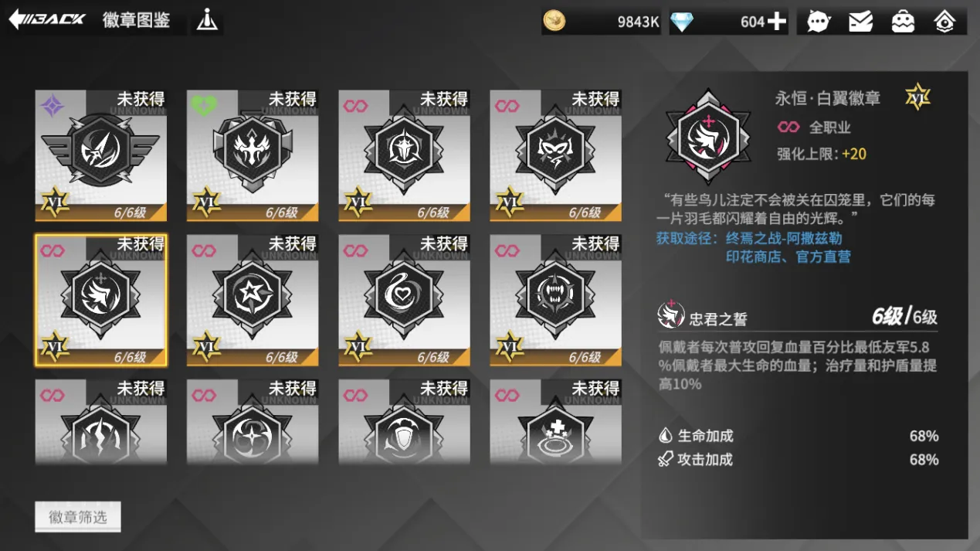The width and height of the screenshot is (980, 551).
Task: Open the mail envelope icon
Action: point(860,22)
